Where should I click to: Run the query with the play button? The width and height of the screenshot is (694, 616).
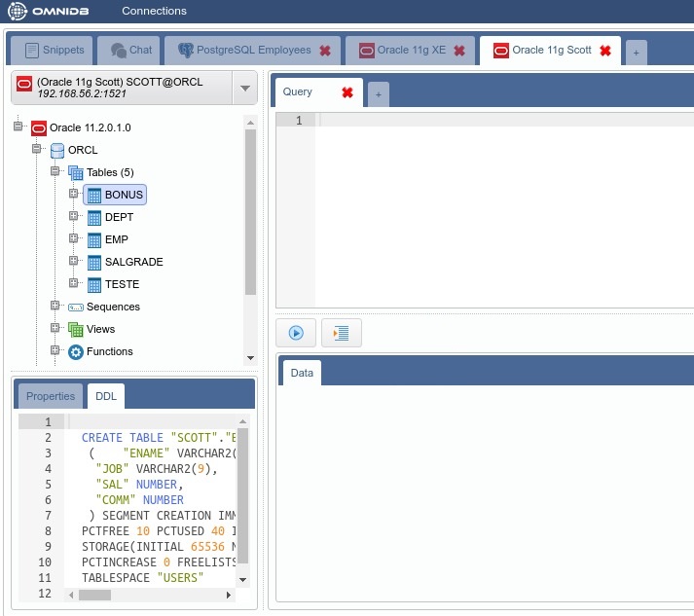[296, 333]
